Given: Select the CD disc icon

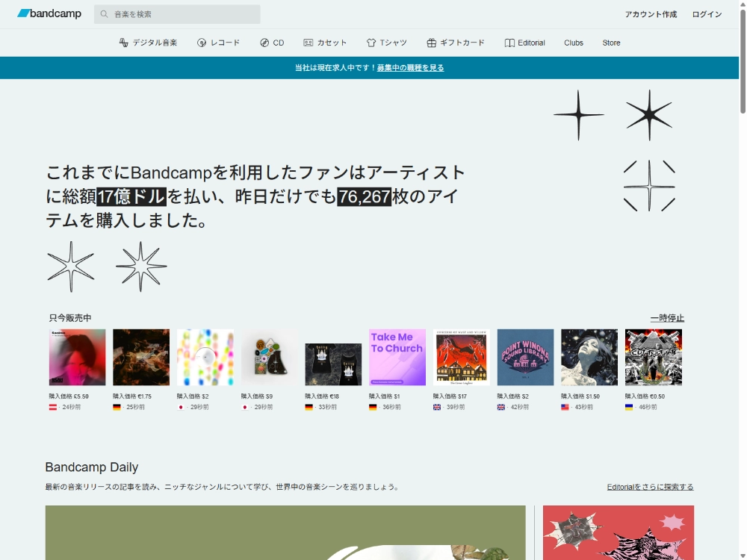Looking at the screenshot, I should click(x=263, y=43).
